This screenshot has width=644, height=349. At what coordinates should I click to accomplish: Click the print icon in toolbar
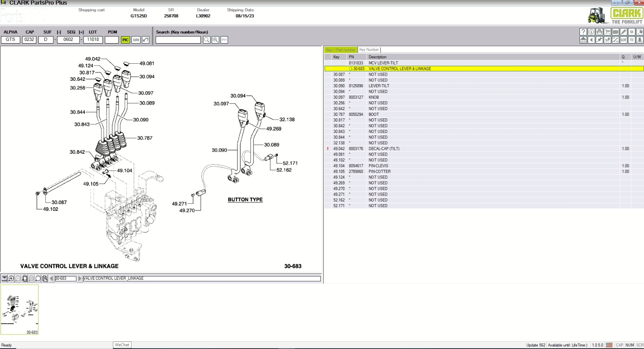(x=599, y=32)
